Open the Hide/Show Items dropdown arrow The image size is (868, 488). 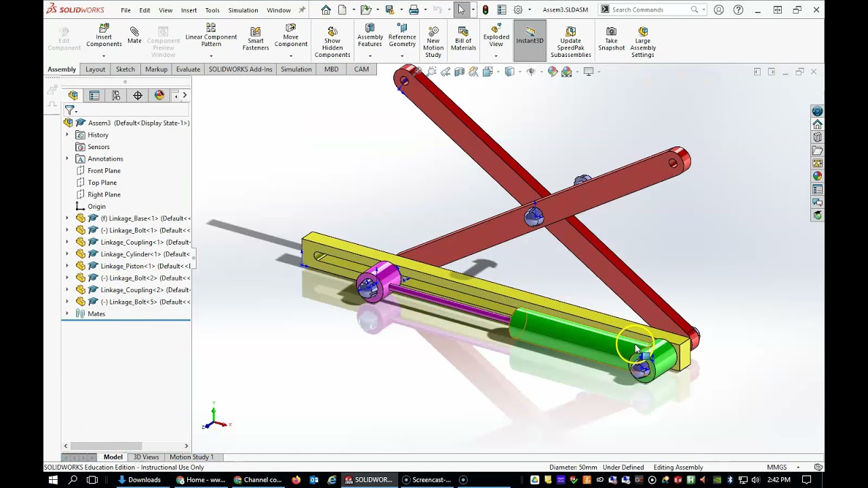pos(540,72)
